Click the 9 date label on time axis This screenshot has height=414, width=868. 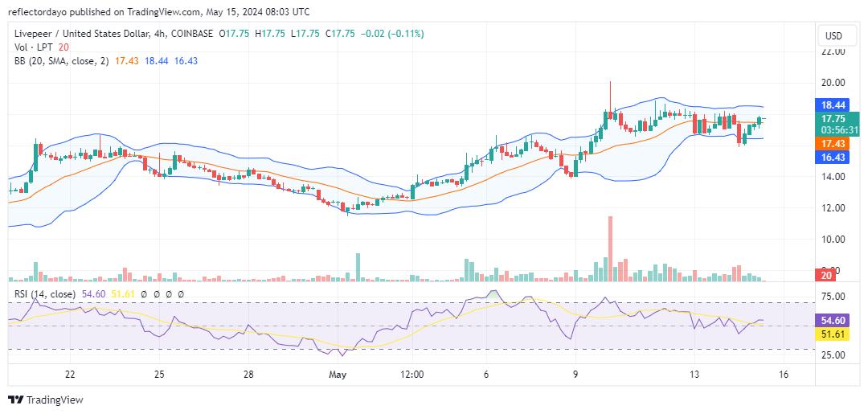pos(575,374)
